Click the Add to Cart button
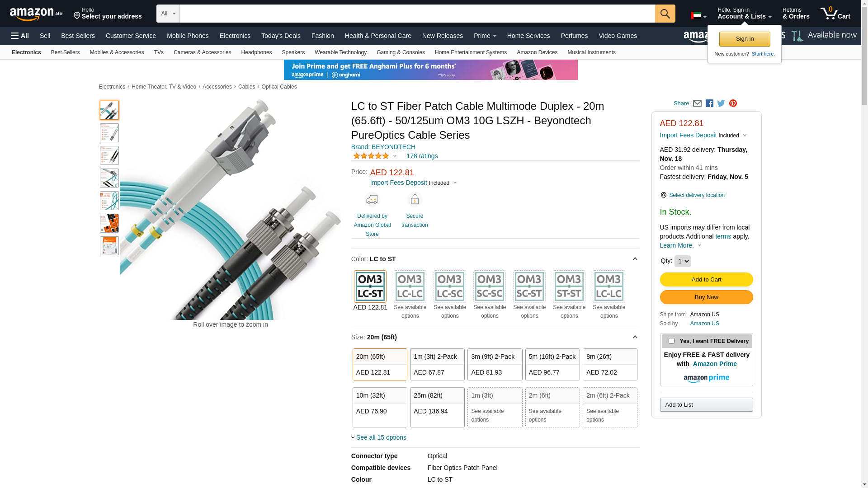The image size is (868, 488). click(706, 279)
